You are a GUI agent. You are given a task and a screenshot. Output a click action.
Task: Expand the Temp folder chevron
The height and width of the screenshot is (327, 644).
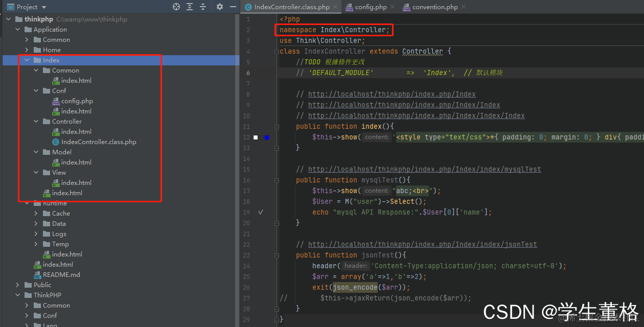[x=36, y=244]
